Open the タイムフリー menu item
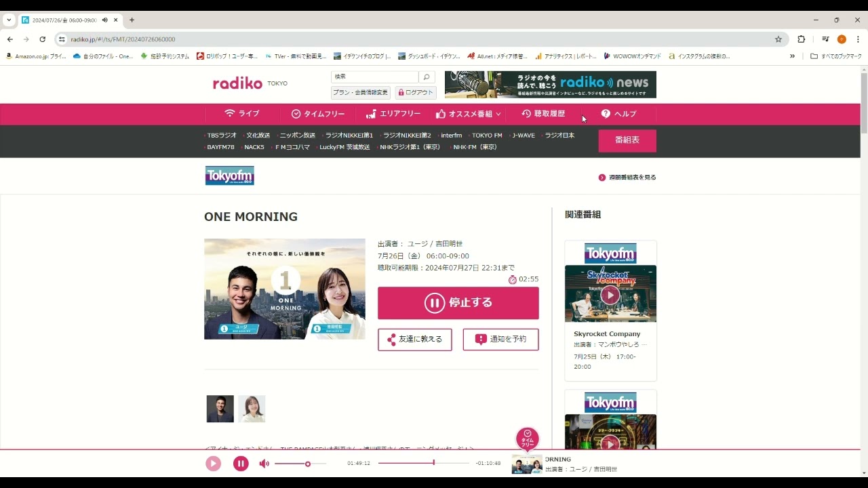 pos(318,114)
